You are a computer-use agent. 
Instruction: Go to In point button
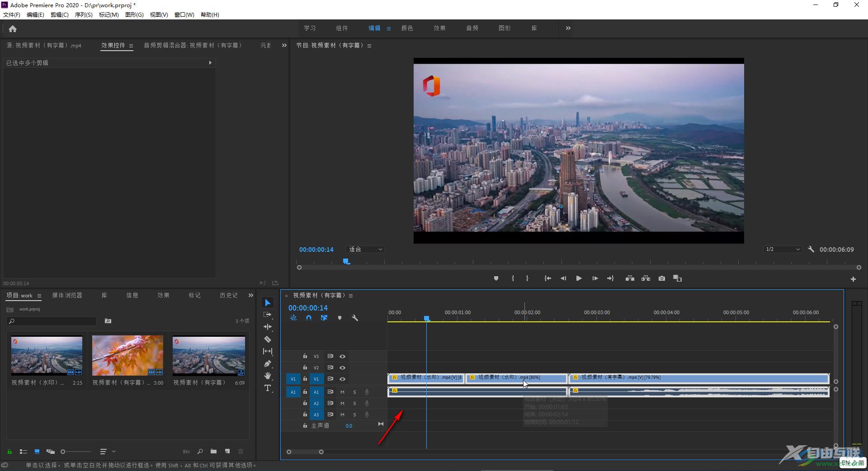547,278
